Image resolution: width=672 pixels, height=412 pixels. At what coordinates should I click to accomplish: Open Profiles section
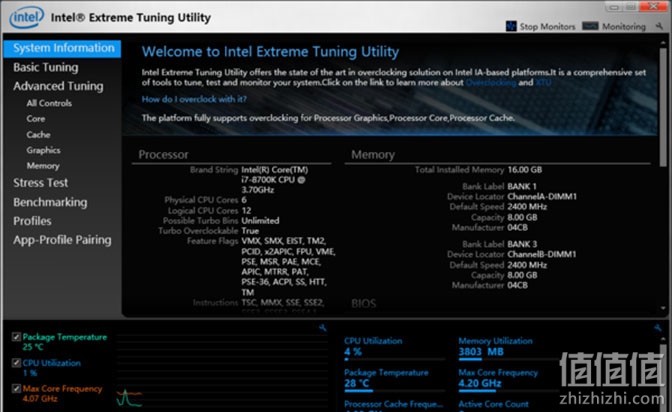tap(32, 221)
